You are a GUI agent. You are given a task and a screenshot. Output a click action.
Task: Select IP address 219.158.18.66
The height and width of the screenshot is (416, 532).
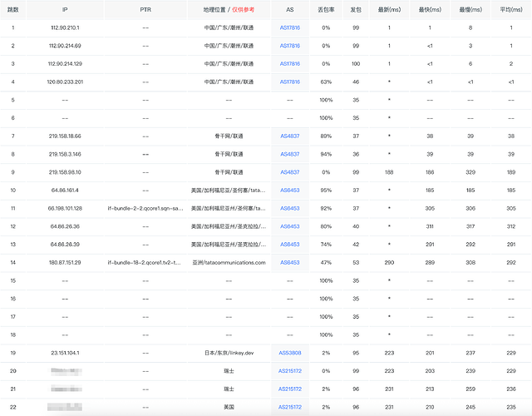pos(65,136)
